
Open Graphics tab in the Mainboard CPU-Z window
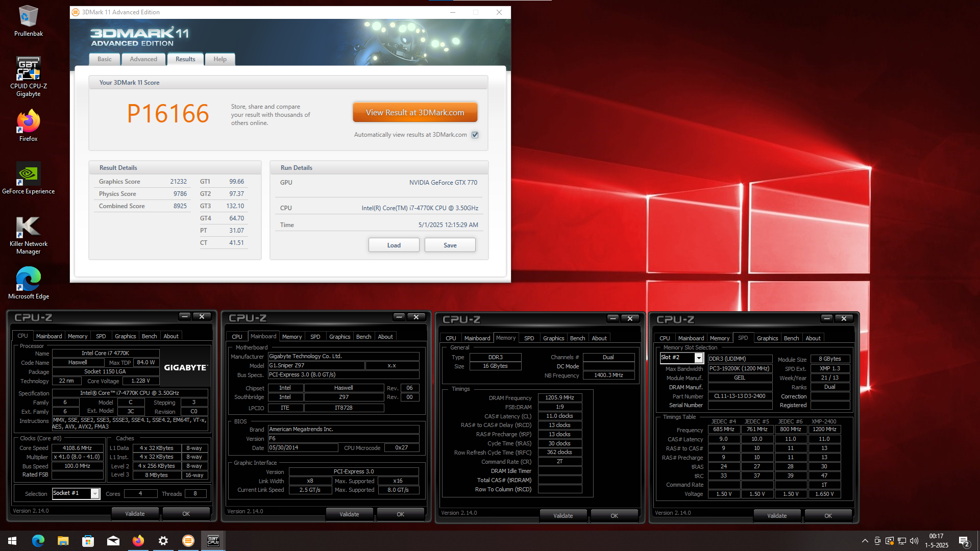pos(339,337)
